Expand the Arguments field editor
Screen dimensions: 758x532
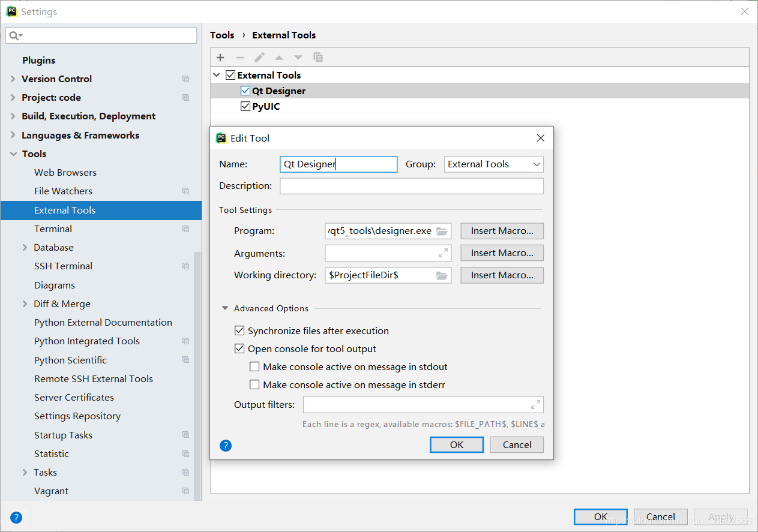443,253
